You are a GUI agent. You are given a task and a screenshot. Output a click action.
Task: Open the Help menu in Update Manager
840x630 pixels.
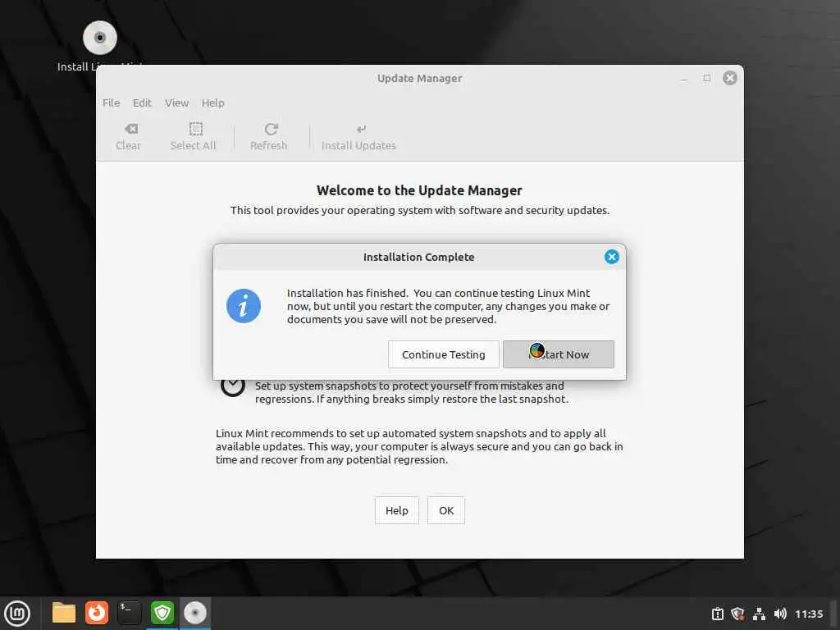click(212, 103)
